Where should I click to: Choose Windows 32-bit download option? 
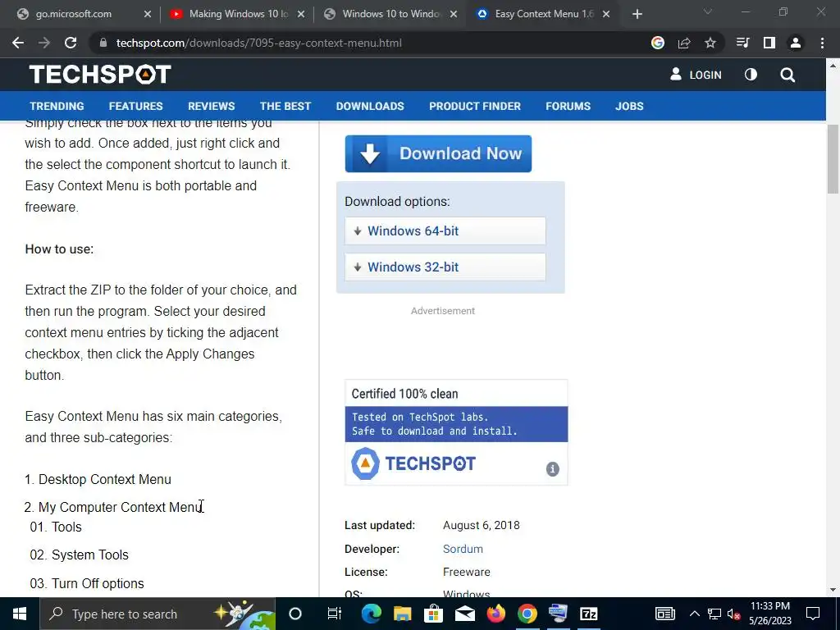(445, 267)
